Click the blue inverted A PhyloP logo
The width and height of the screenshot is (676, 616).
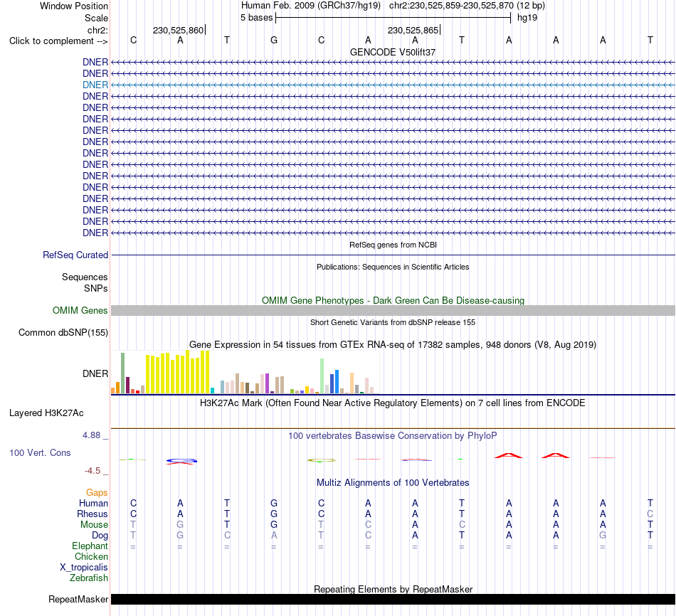tap(181, 461)
